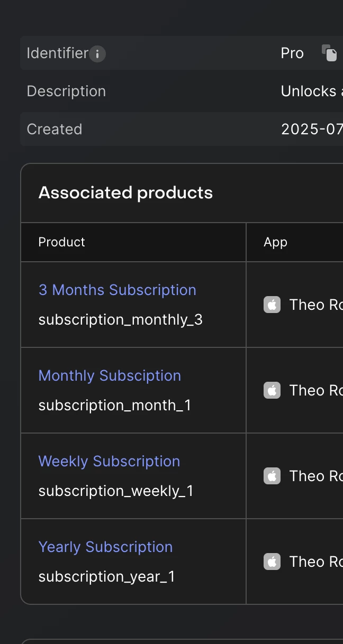This screenshot has width=343, height=644.
Task: Click the Product column header
Action: [x=61, y=242]
